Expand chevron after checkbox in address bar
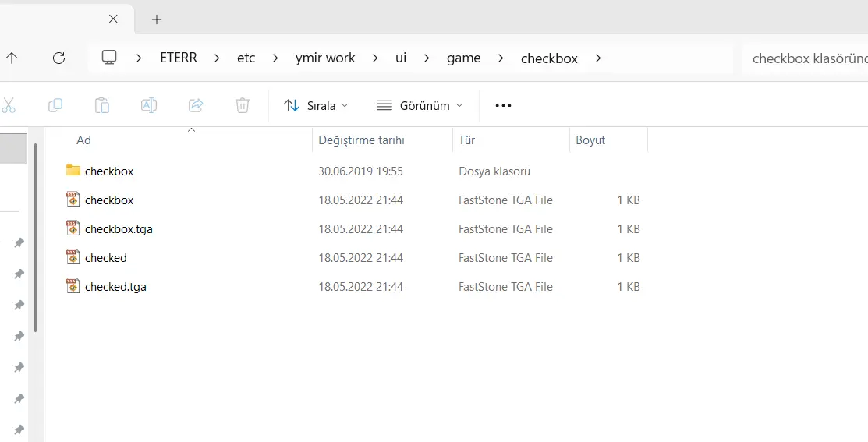 pos(598,58)
